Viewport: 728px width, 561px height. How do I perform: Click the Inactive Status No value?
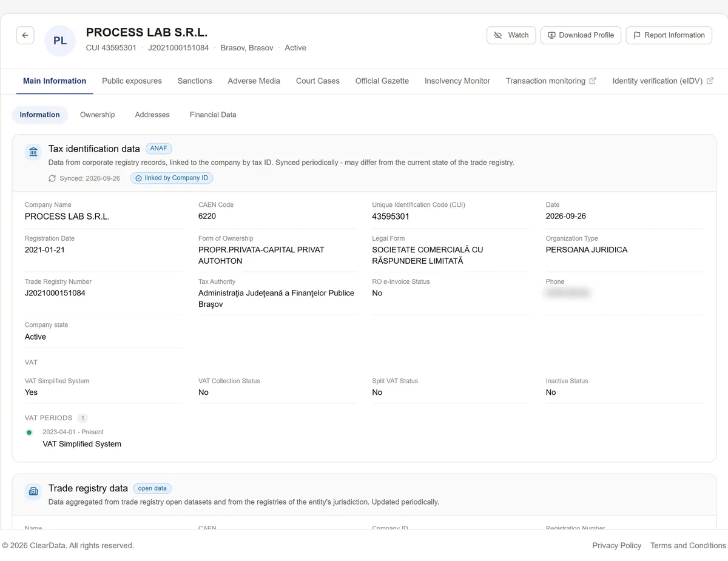pos(551,392)
